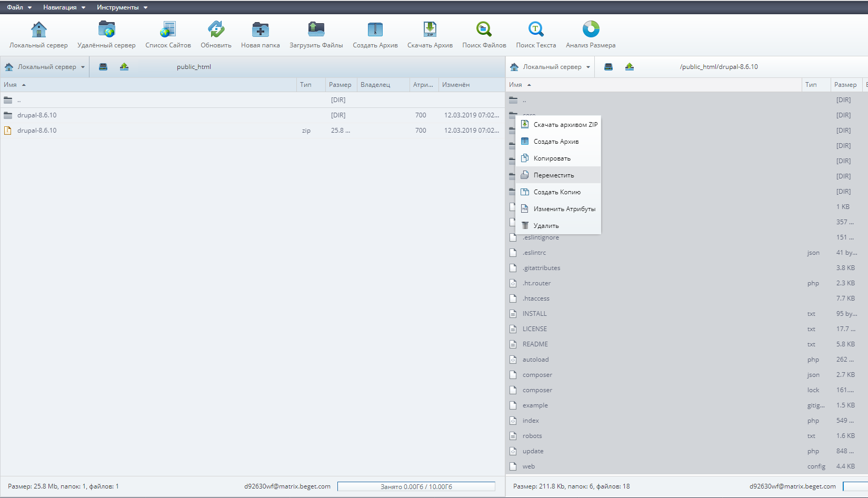
Task: Select the example file row
Action: pos(686,405)
